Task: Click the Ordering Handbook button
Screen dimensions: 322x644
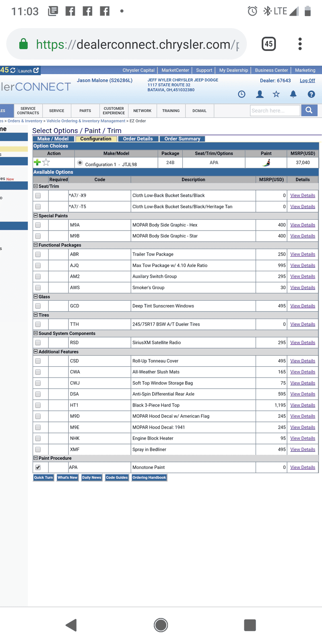Action: [x=149, y=478]
